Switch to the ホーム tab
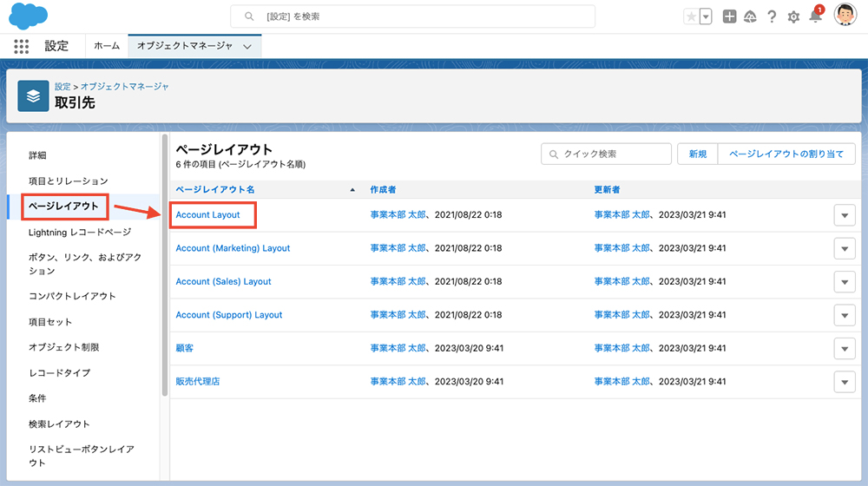 107,46
